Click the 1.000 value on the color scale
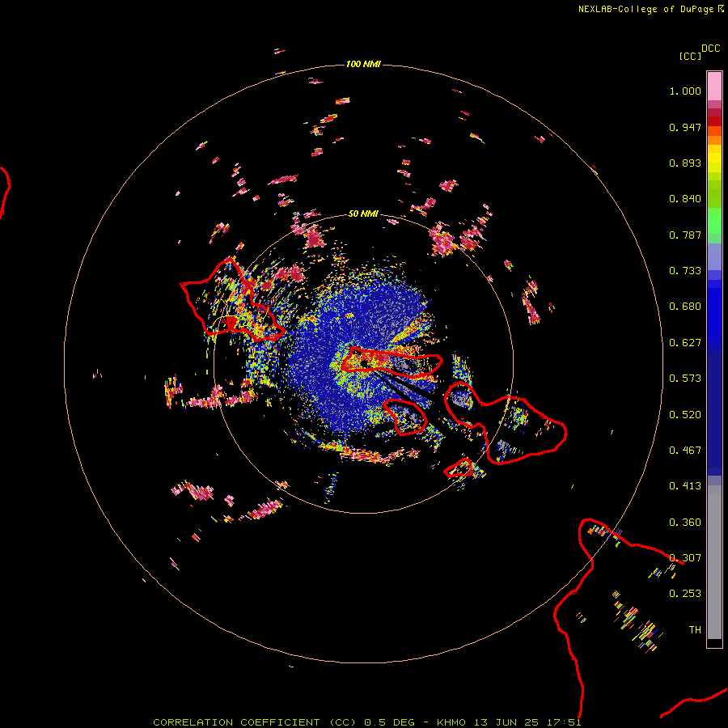 tap(685, 91)
